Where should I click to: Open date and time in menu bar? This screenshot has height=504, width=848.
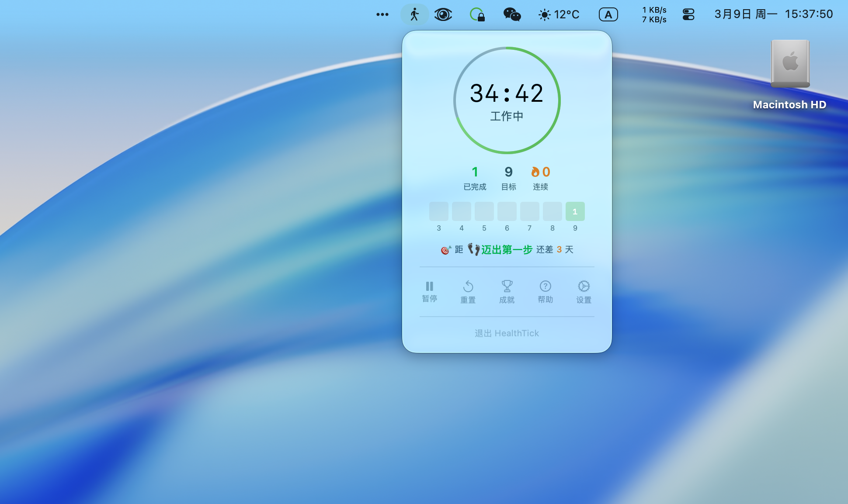(773, 14)
